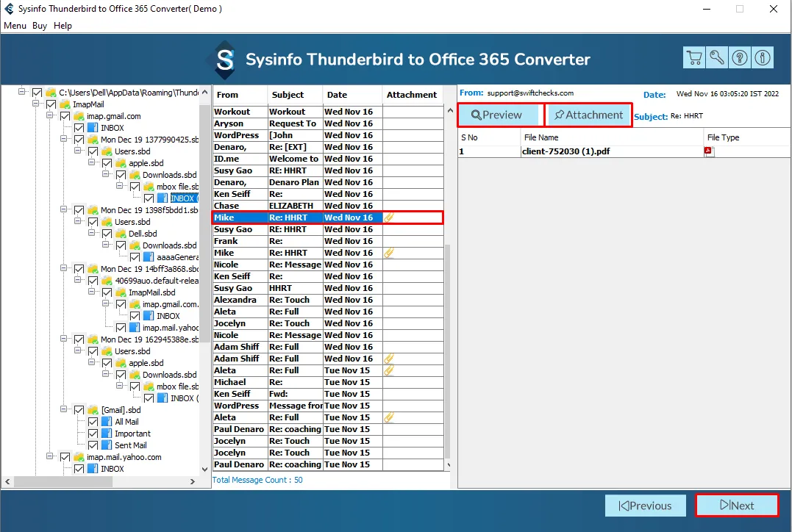Click the paperclip icon in selected Mike row

389,218
